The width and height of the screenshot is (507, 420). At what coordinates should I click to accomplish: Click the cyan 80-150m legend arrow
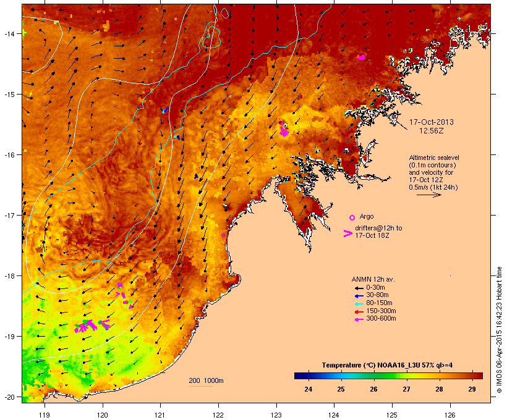click(x=359, y=304)
